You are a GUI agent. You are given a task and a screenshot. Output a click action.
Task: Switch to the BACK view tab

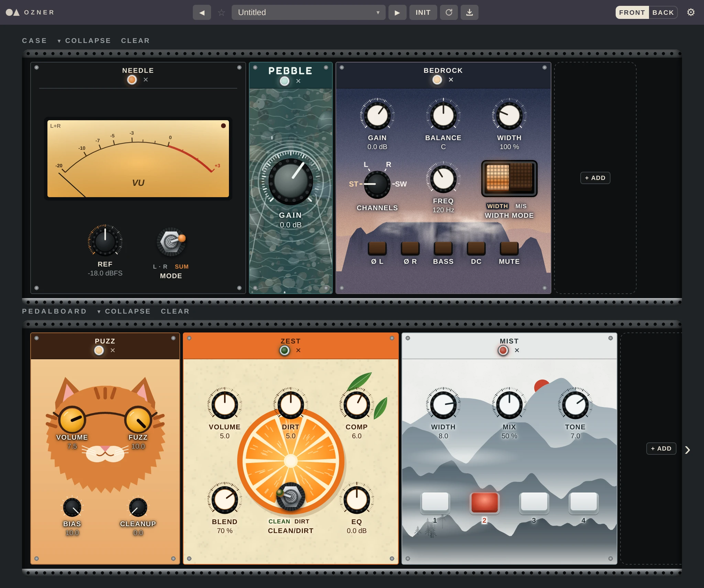[x=663, y=12]
